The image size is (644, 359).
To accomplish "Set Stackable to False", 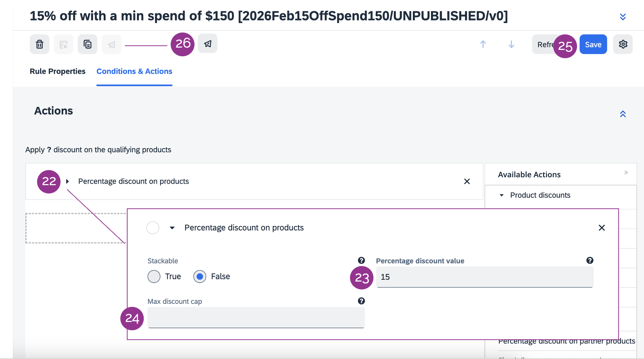I will (x=200, y=277).
